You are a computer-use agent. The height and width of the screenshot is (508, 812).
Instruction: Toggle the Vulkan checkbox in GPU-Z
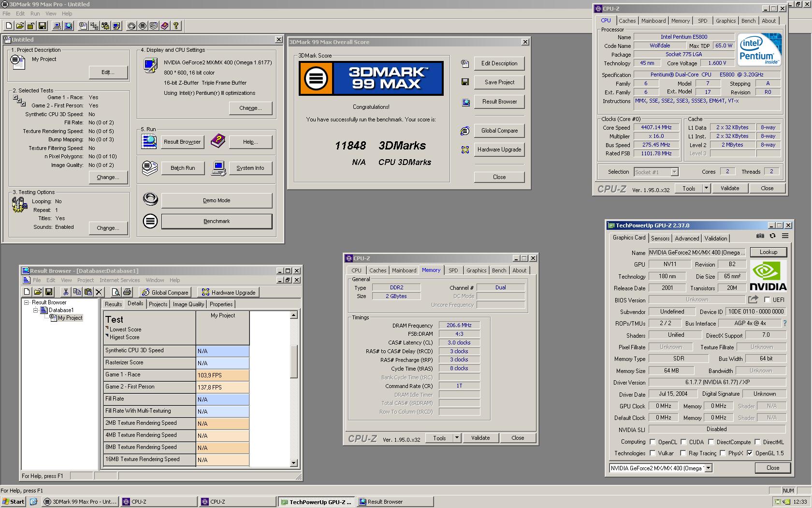click(653, 453)
